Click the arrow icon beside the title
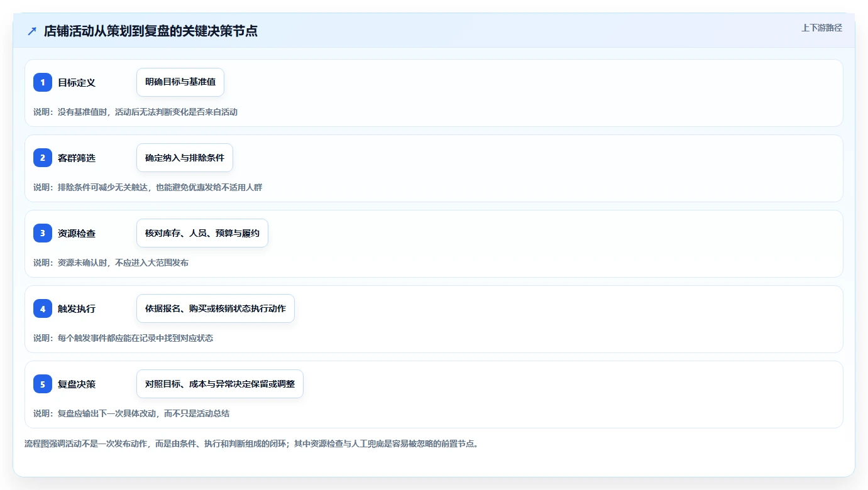The image size is (868, 490). pos(32,31)
